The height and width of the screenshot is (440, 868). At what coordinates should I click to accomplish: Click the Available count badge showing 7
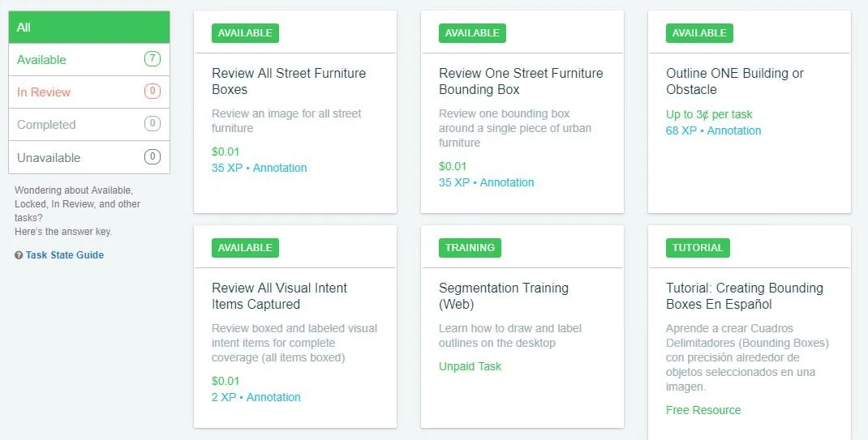tap(153, 58)
